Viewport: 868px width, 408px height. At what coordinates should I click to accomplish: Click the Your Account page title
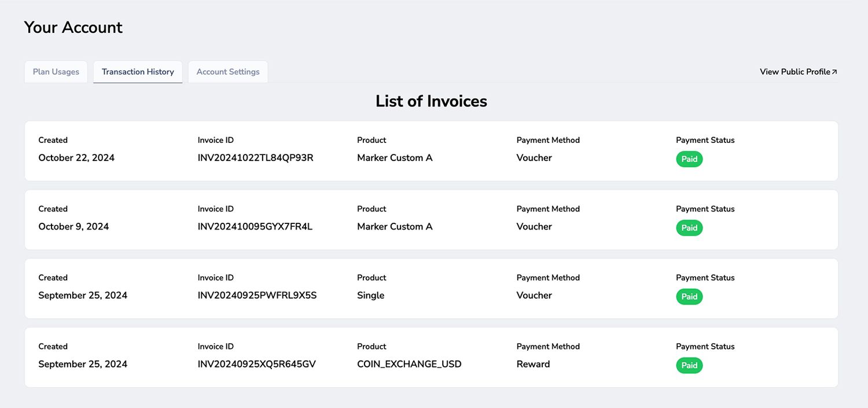click(73, 27)
